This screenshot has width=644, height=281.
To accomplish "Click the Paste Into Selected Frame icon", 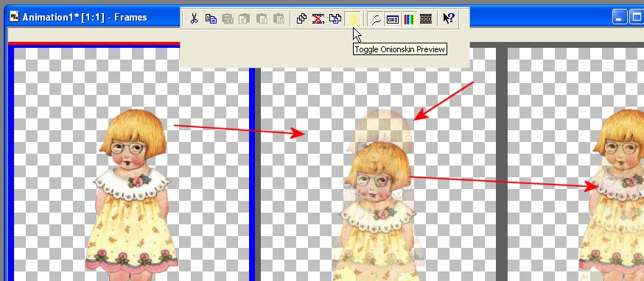I will tap(279, 18).
